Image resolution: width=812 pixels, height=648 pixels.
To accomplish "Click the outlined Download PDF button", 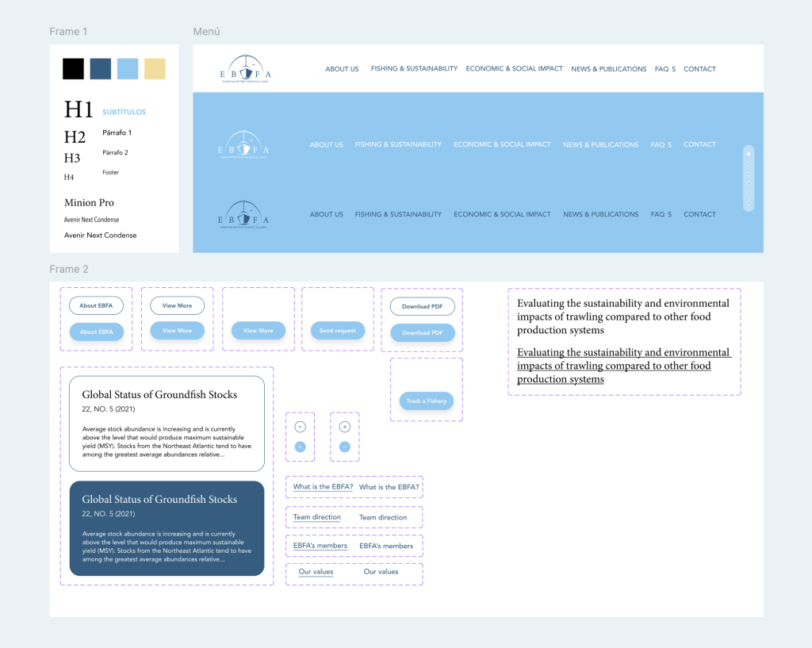I will 422,306.
